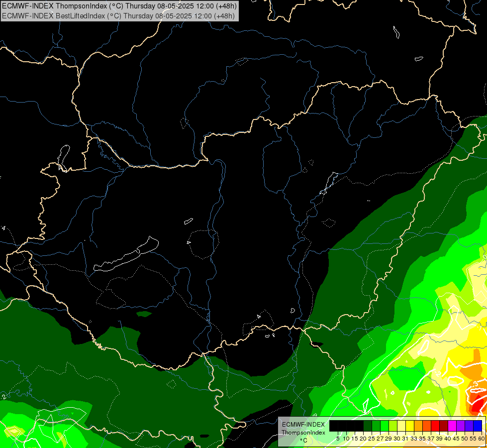The height and width of the screenshot is (448, 487).
Task: Click legend tick value 60
Action: 482,439
